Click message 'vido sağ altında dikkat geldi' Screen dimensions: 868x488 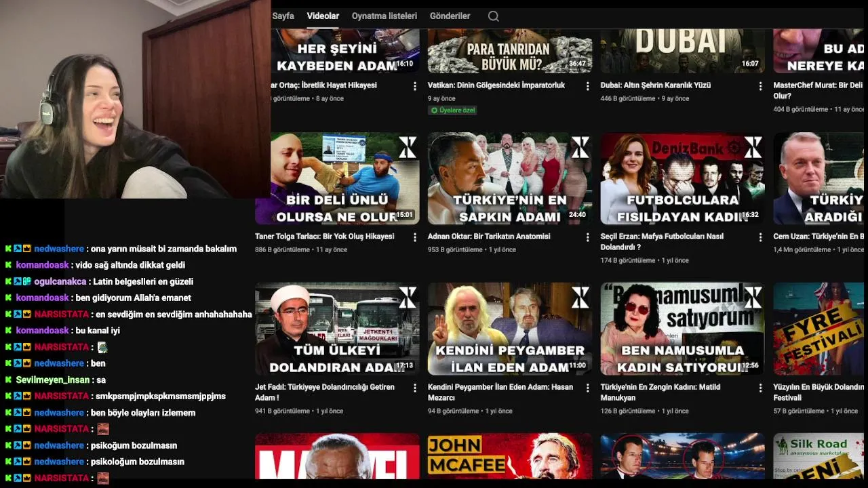(x=130, y=265)
